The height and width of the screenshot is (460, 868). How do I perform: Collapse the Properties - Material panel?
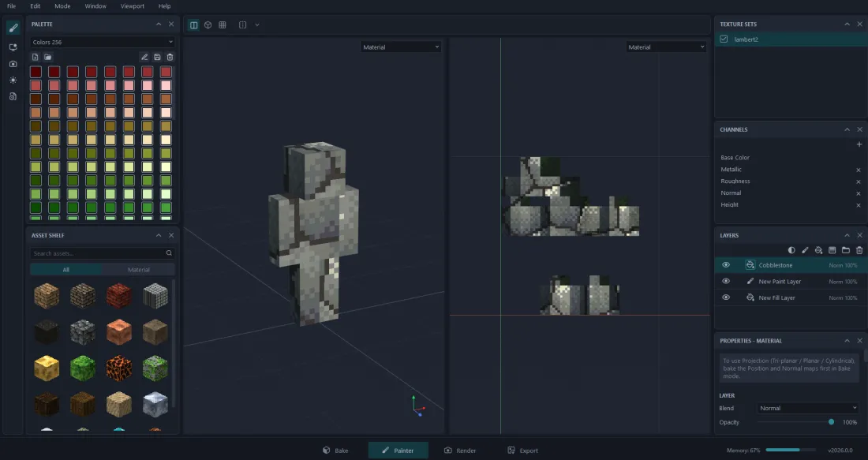847,340
